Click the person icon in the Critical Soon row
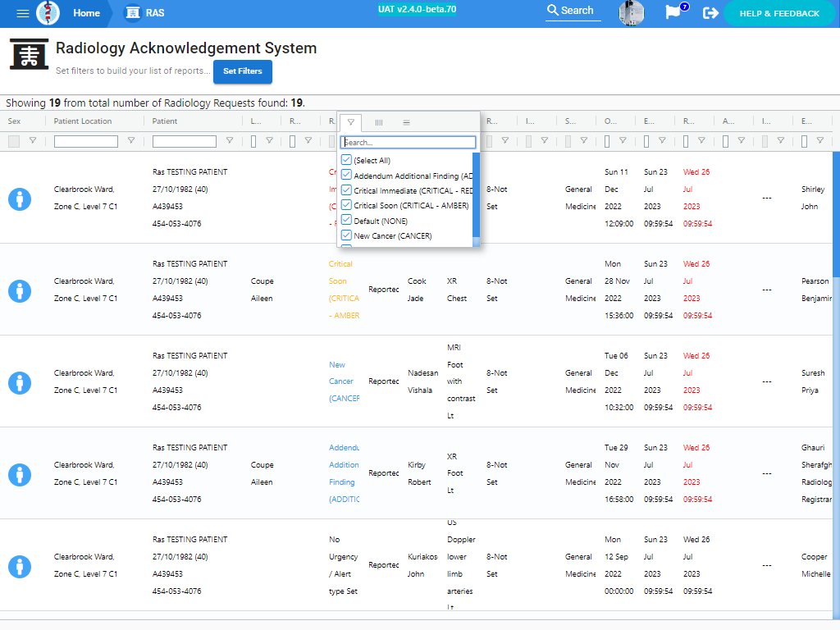Viewport: 840px width, 630px height. click(x=20, y=291)
